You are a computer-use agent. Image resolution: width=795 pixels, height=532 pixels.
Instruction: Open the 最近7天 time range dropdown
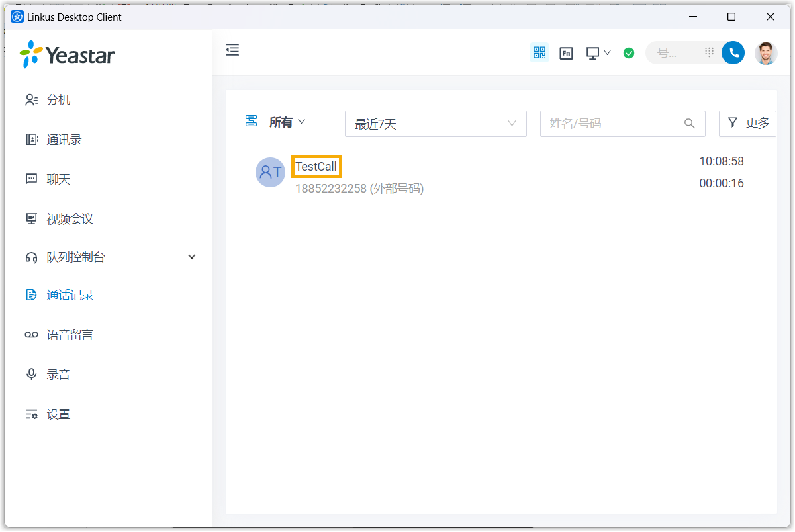click(435, 124)
